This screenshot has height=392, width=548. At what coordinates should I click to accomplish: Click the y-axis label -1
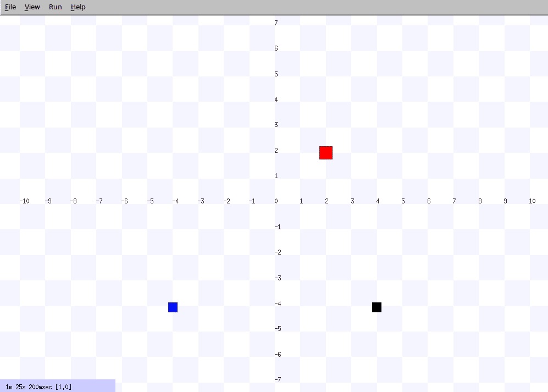click(x=278, y=227)
